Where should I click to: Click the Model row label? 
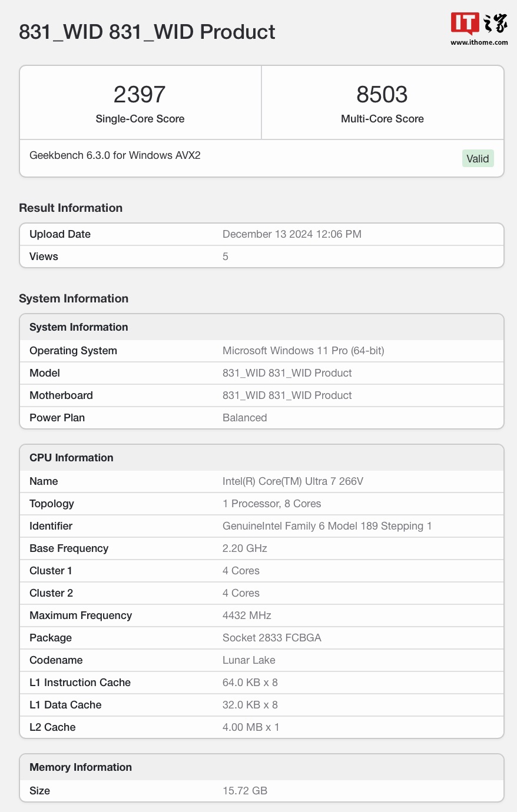pos(45,373)
